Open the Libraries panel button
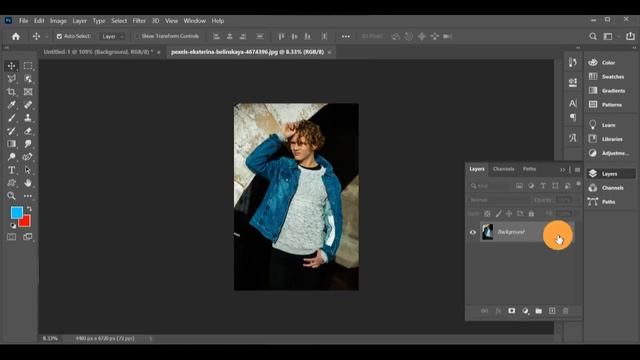The width and height of the screenshot is (640, 360). 606,139
